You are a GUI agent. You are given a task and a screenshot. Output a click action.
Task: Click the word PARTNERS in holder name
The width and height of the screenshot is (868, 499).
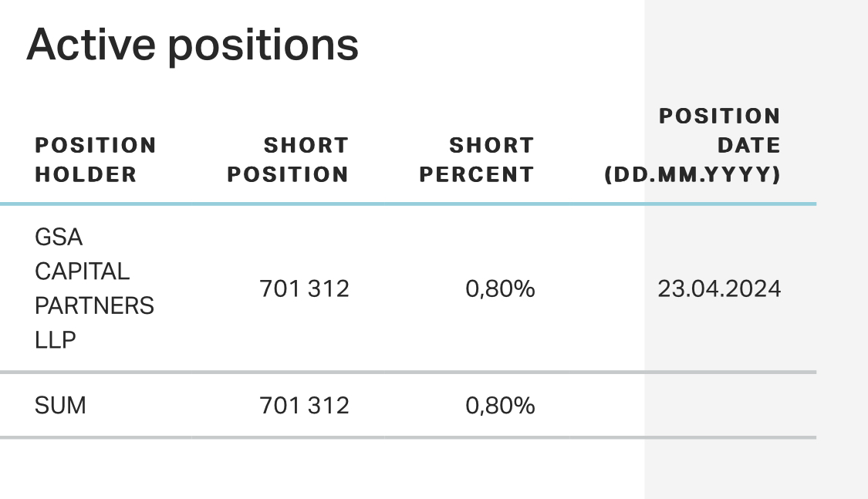(94, 306)
